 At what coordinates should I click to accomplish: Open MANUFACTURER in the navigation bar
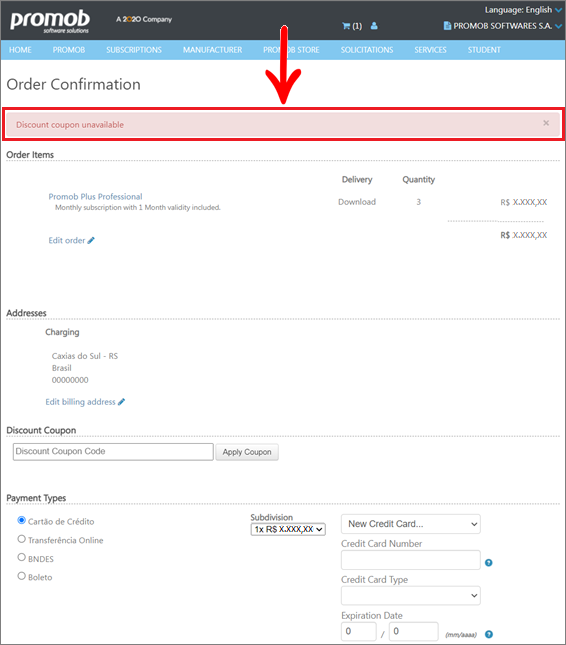tap(212, 50)
